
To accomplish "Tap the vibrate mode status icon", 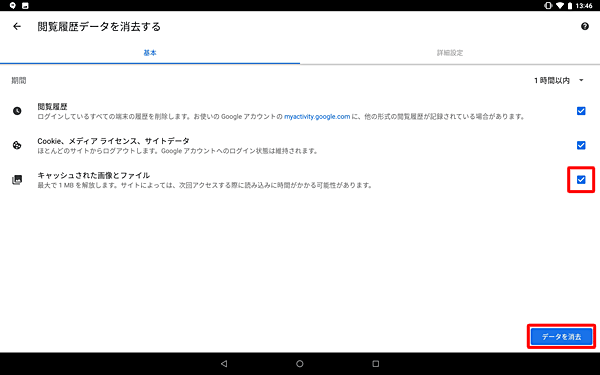I will (548, 5).
